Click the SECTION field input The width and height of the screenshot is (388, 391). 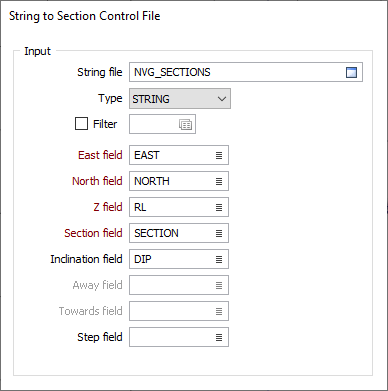tap(179, 233)
